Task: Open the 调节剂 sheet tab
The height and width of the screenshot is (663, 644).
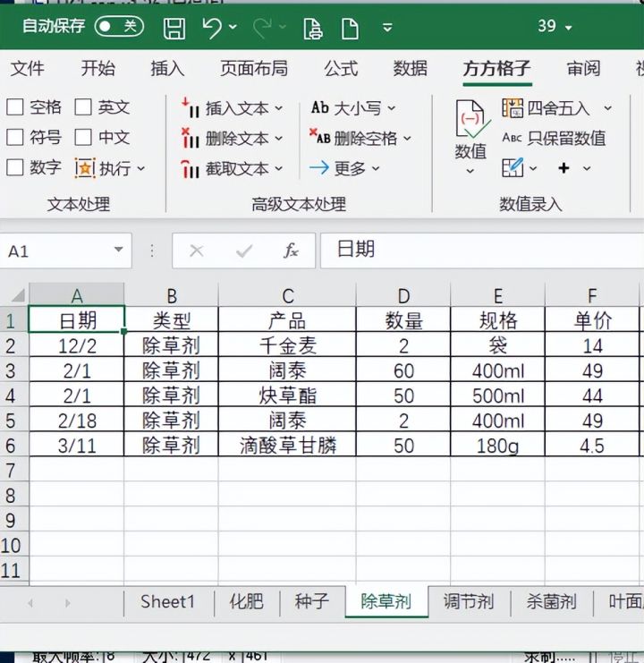Action: pos(469,602)
